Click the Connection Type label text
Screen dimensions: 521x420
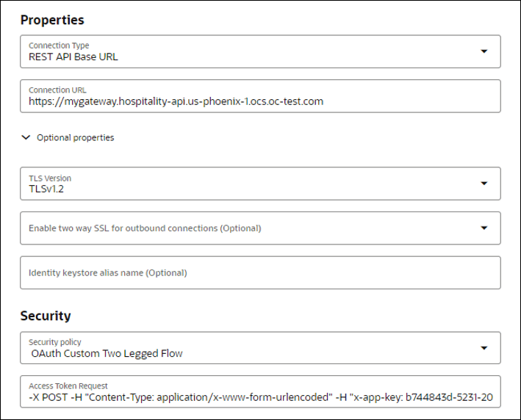[x=59, y=46]
